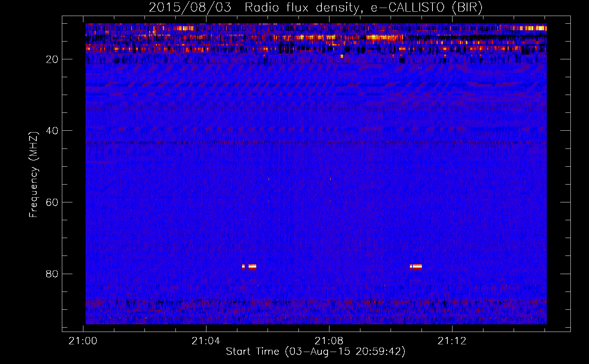The width and height of the screenshot is (589, 364).
Task: Click the bright burst near 80 MHz at 21:11
Action: 416,266
